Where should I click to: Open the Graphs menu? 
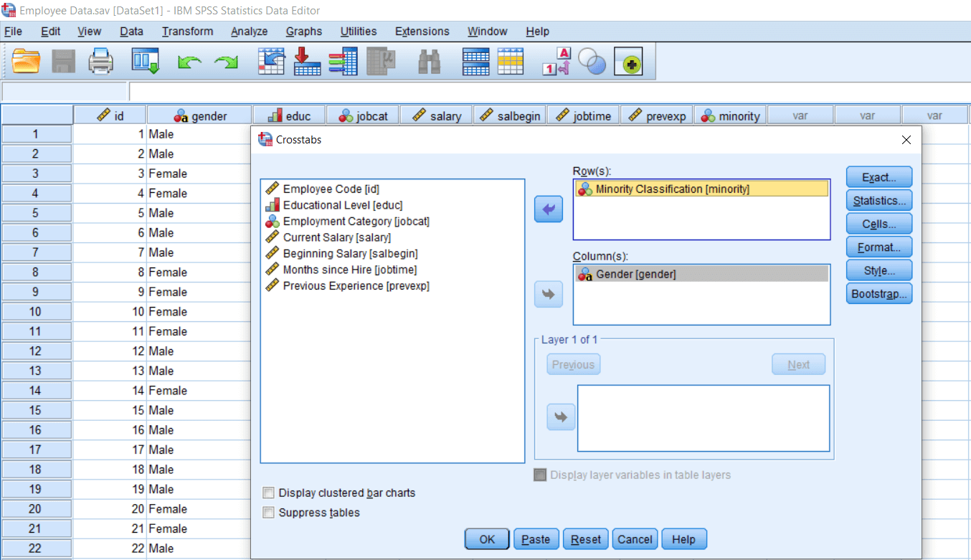pyautogui.click(x=303, y=32)
